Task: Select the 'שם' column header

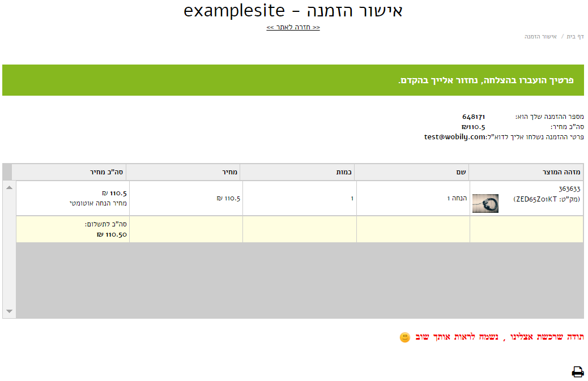Action: (412, 172)
